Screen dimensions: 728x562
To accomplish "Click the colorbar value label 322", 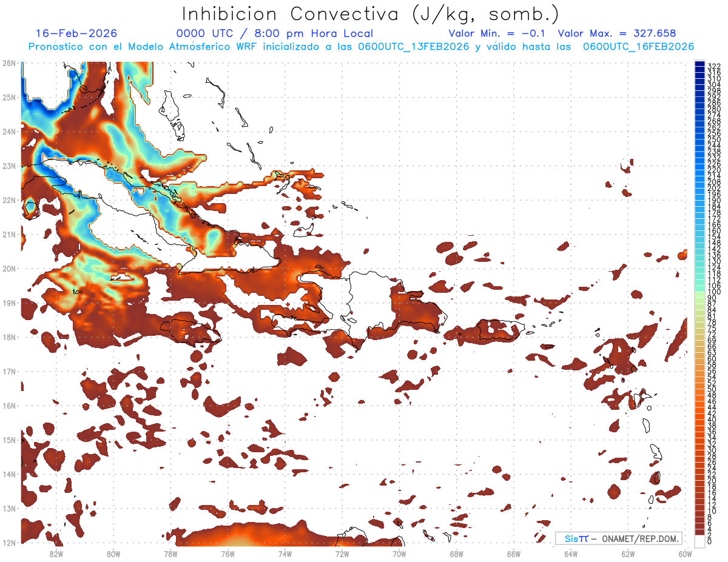I will (714, 66).
